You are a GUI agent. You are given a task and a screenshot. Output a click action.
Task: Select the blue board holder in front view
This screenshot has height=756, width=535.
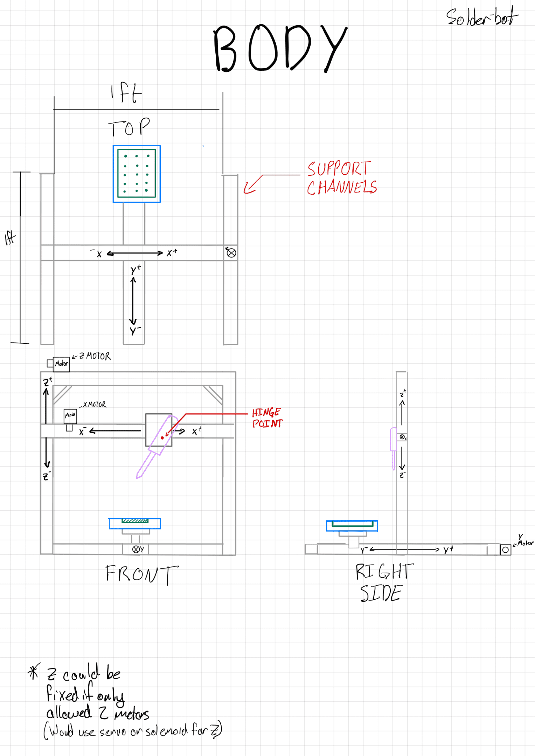pos(135,524)
